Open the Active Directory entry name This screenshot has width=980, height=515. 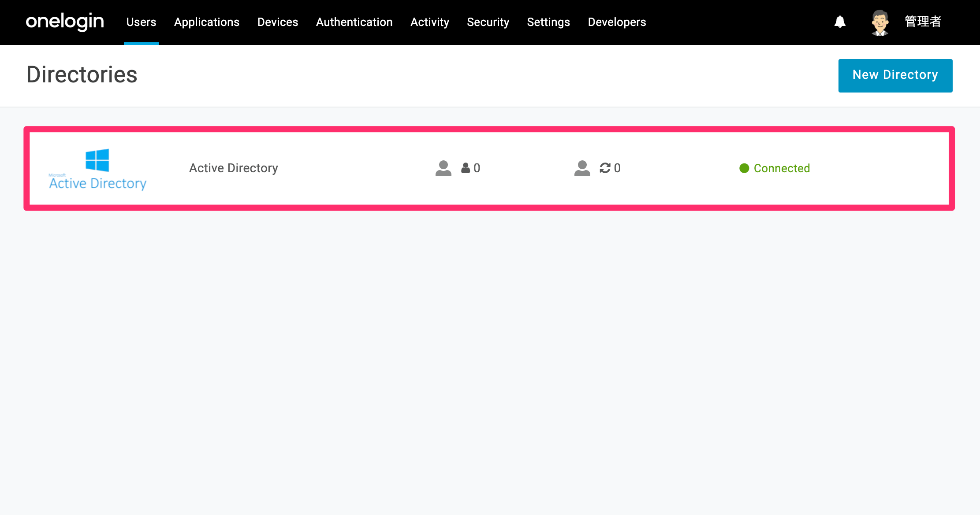tap(234, 168)
